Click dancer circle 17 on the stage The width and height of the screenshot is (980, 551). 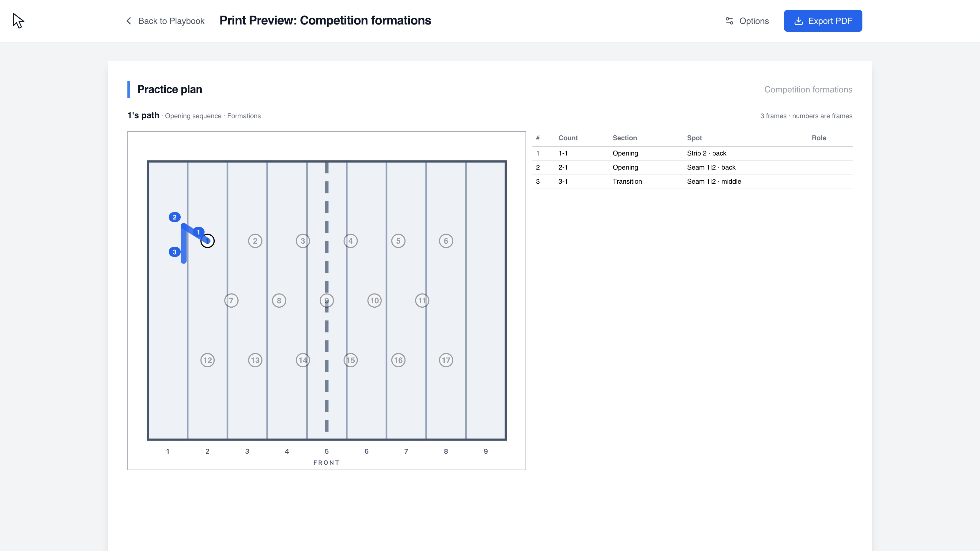point(446,360)
